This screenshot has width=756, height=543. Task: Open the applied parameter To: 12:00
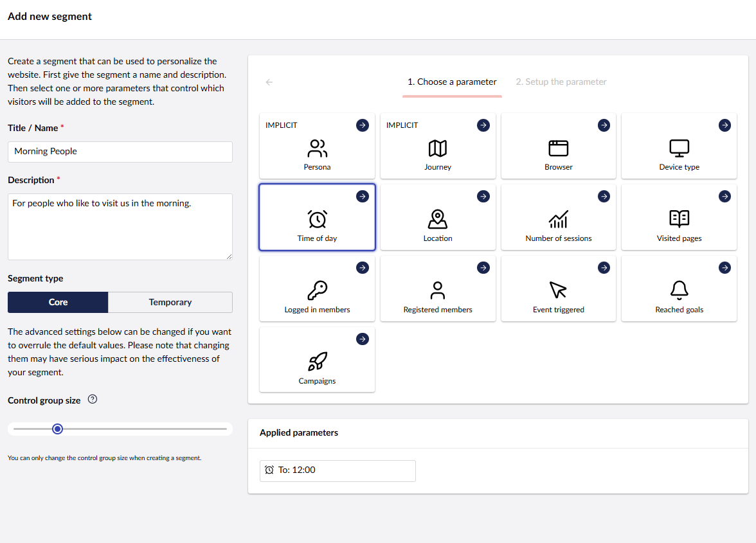[x=337, y=470]
